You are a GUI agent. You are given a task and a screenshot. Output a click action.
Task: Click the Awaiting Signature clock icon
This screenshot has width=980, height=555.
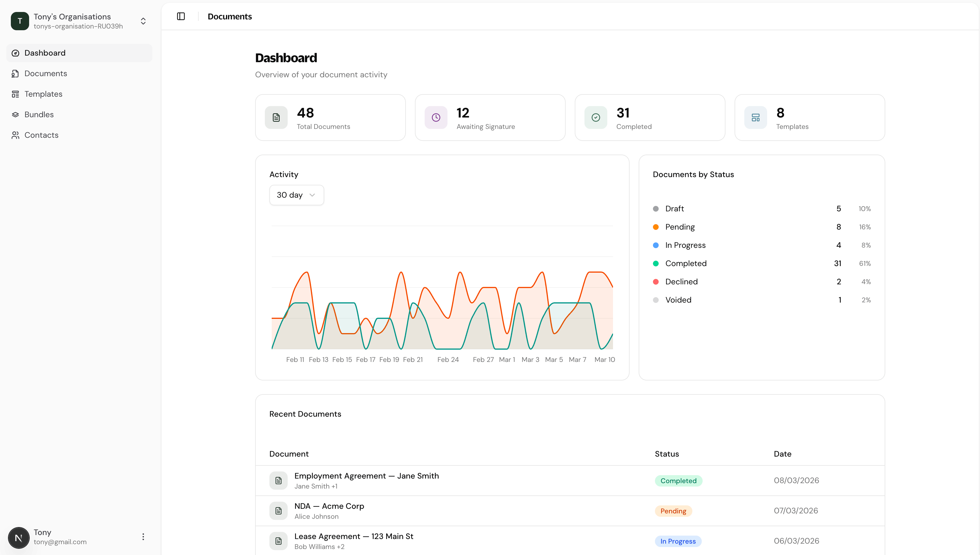(436, 118)
